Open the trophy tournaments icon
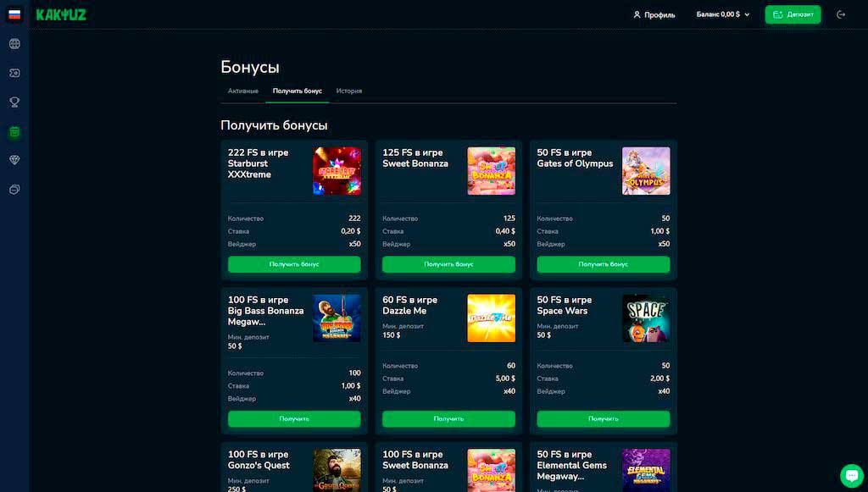868x492 pixels. (x=14, y=102)
